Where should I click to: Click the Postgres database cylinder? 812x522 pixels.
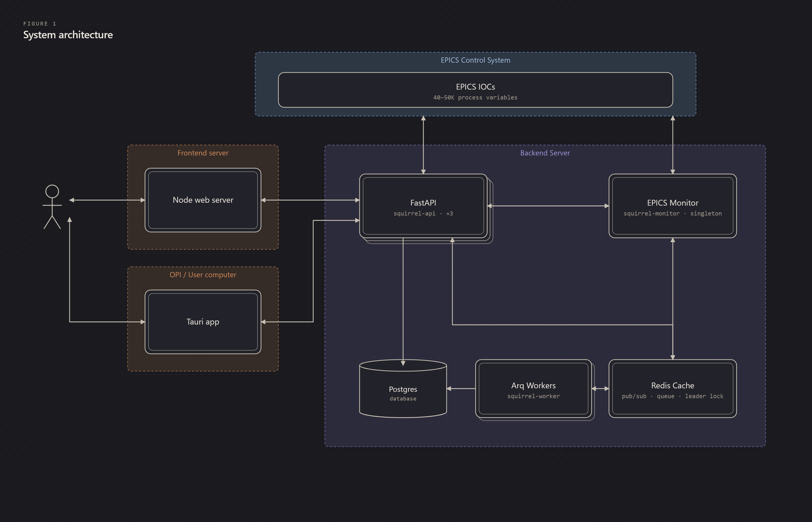tap(403, 388)
